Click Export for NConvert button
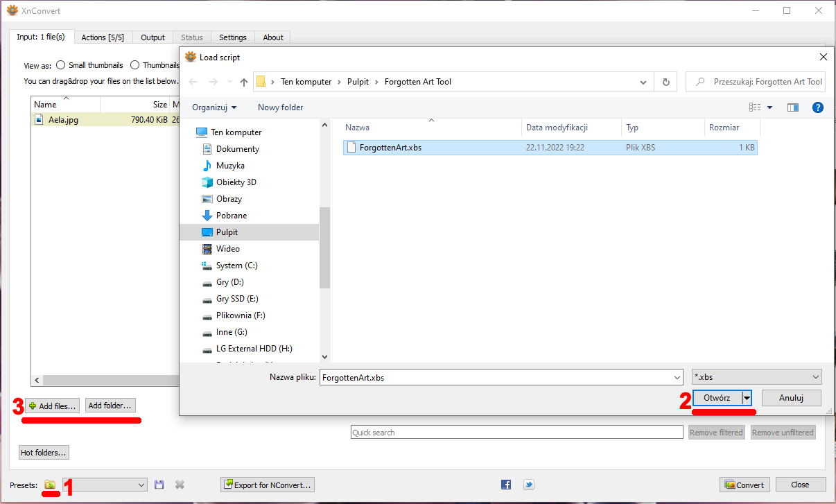The width and height of the screenshot is (836, 504). (x=268, y=485)
